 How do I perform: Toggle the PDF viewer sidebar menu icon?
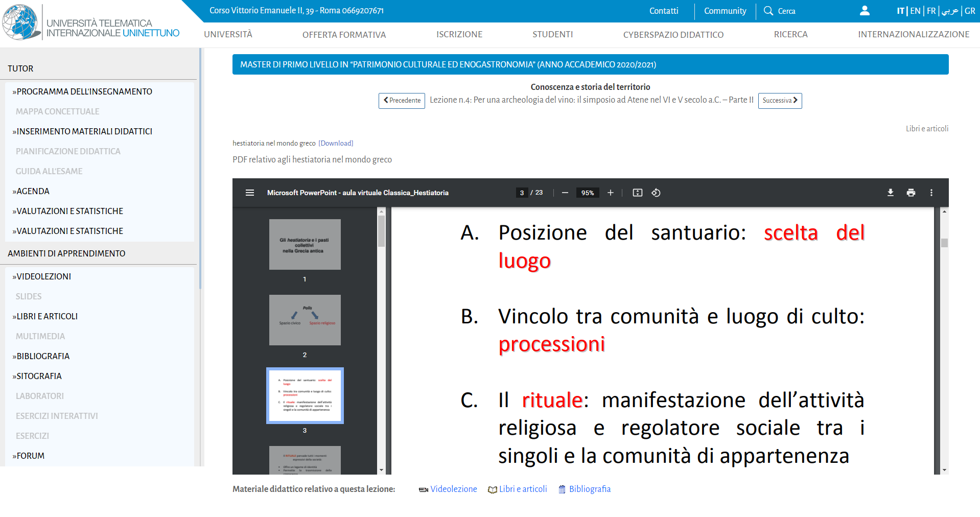(x=249, y=193)
